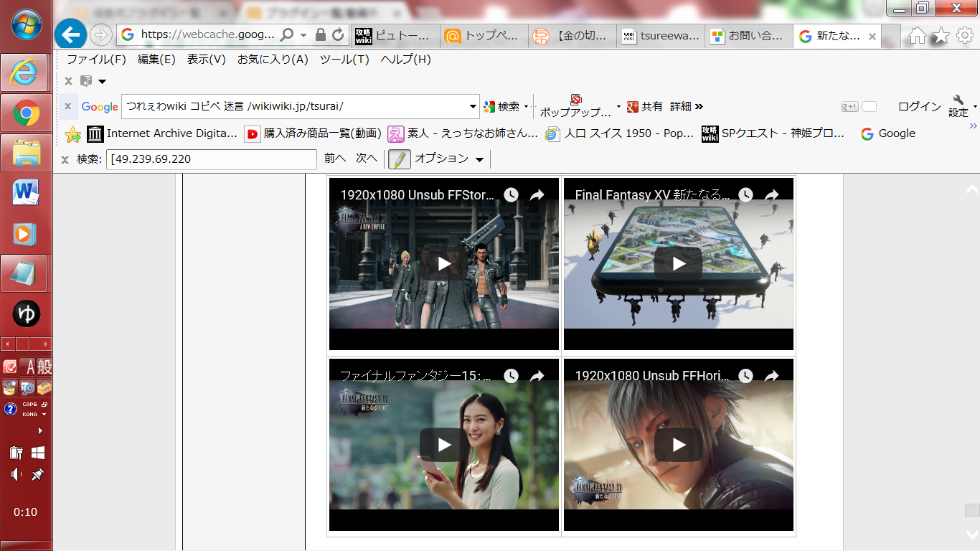Click Watch later clock on 1920x1080 Unsub FFHori video
This screenshot has width=980, height=551.
745,375
